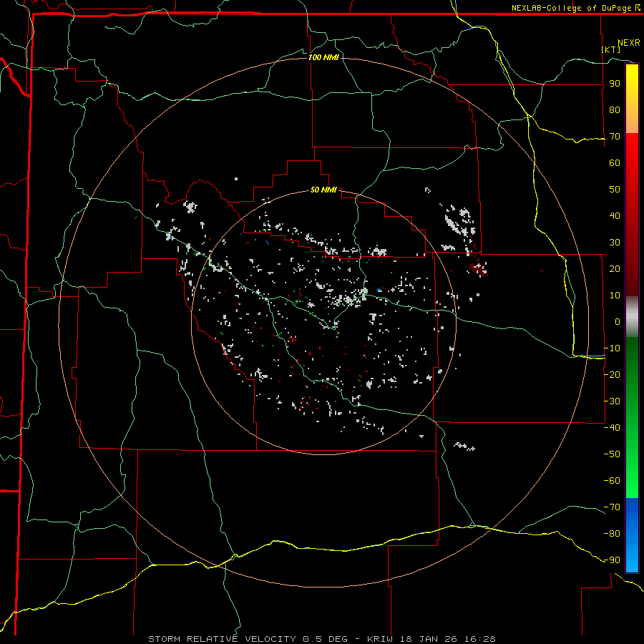Click the -60 knot scale label

point(612,481)
